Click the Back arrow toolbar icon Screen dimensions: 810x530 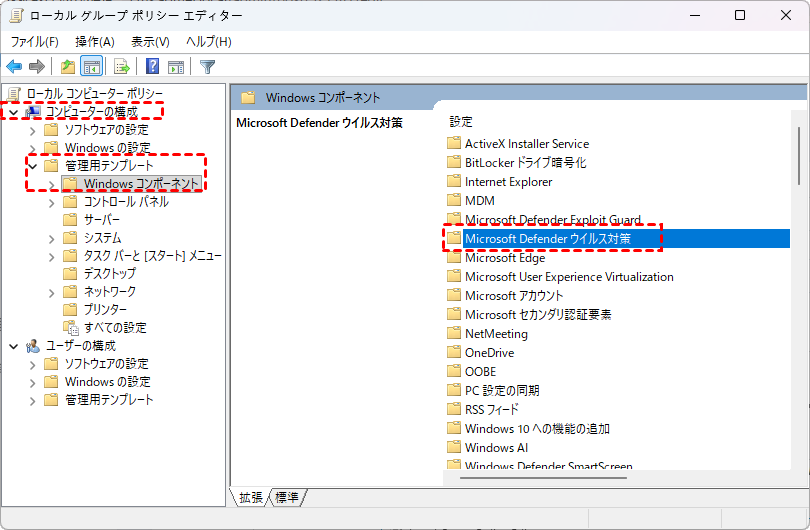(14, 67)
